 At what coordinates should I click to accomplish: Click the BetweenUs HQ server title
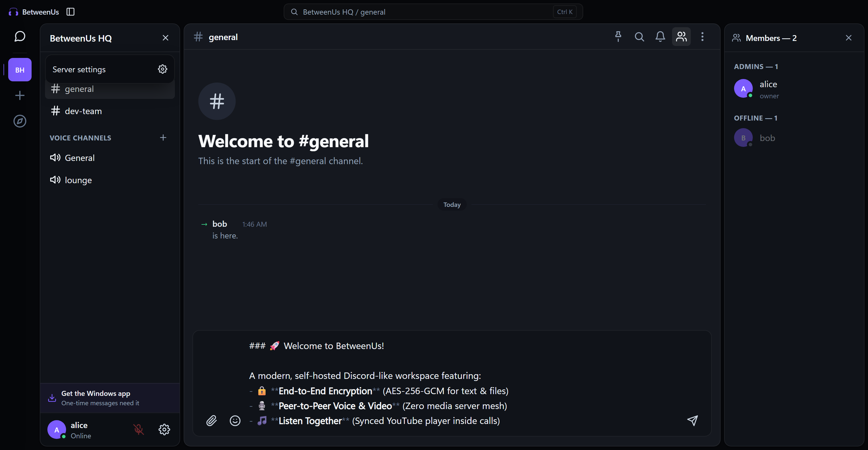coord(81,38)
